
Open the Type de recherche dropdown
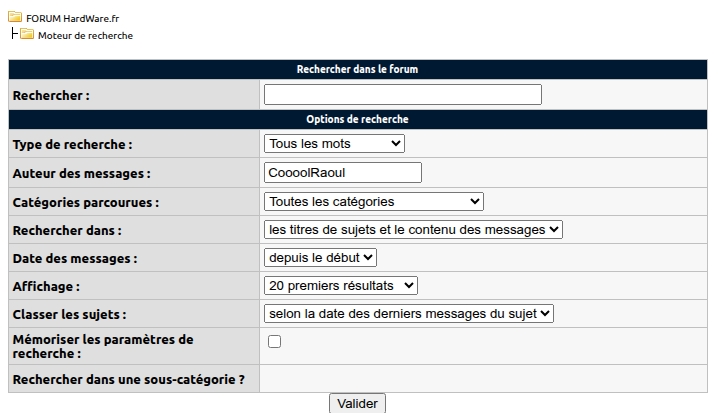coord(334,144)
